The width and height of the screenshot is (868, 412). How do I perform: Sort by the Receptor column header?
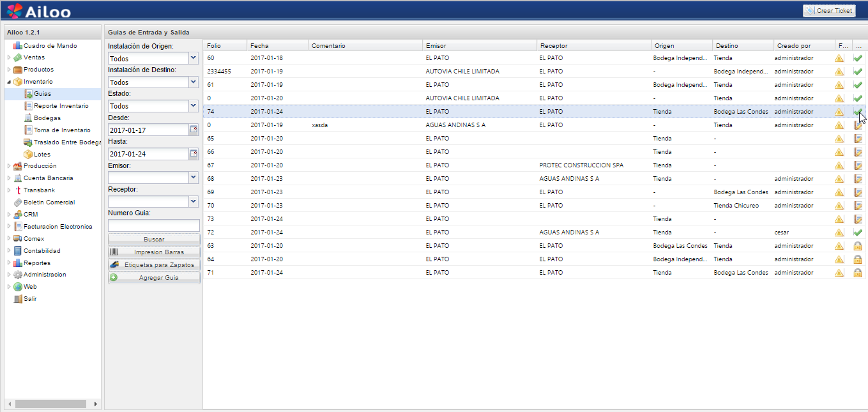click(594, 46)
